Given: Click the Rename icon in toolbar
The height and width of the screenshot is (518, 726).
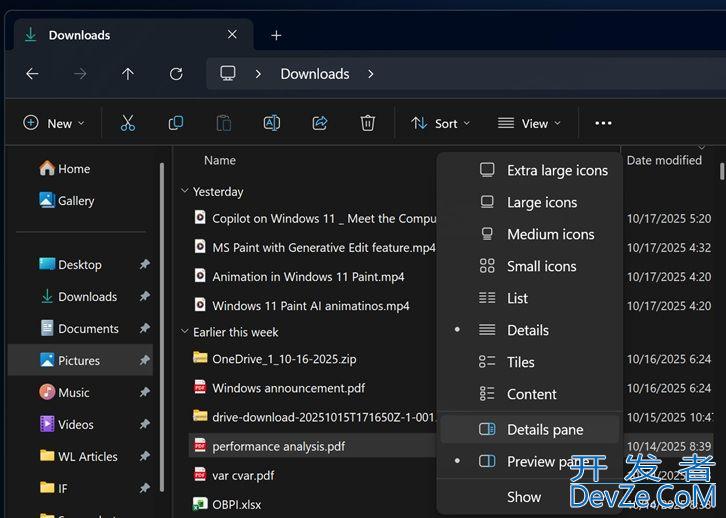Looking at the screenshot, I should click(x=271, y=123).
